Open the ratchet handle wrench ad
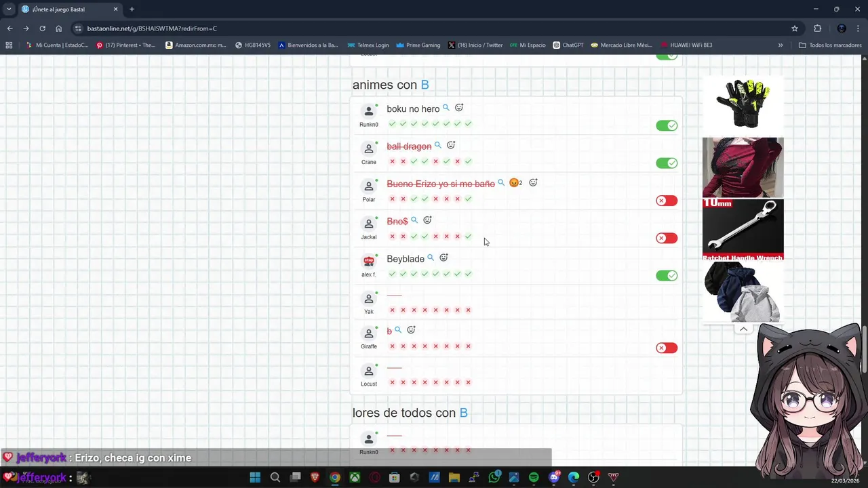The height and width of the screenshot is (488, 868). [743, 229]
